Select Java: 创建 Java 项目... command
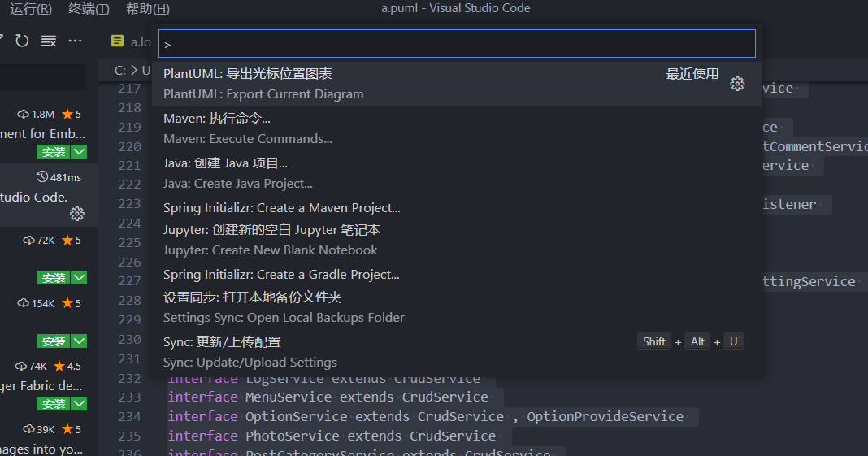Image resolution: width=868 pixels, height=456 pixels. (457, 173)
